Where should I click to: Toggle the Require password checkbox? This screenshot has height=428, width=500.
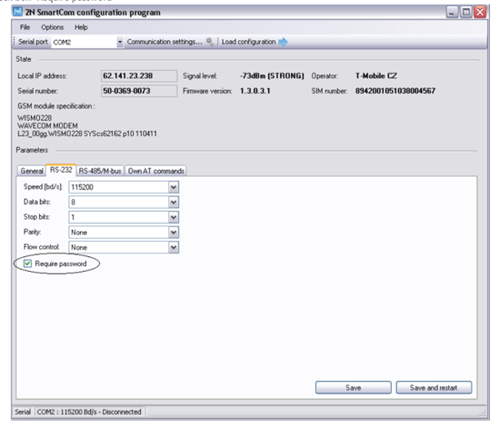click(28, 264)
